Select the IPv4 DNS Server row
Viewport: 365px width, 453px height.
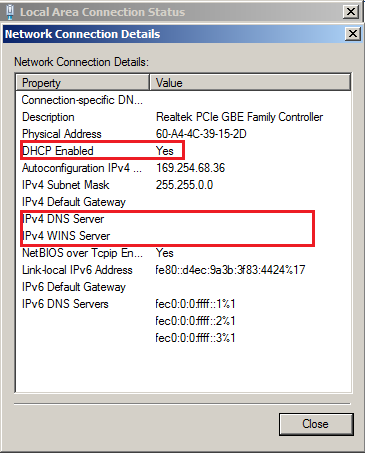(183, 219)
